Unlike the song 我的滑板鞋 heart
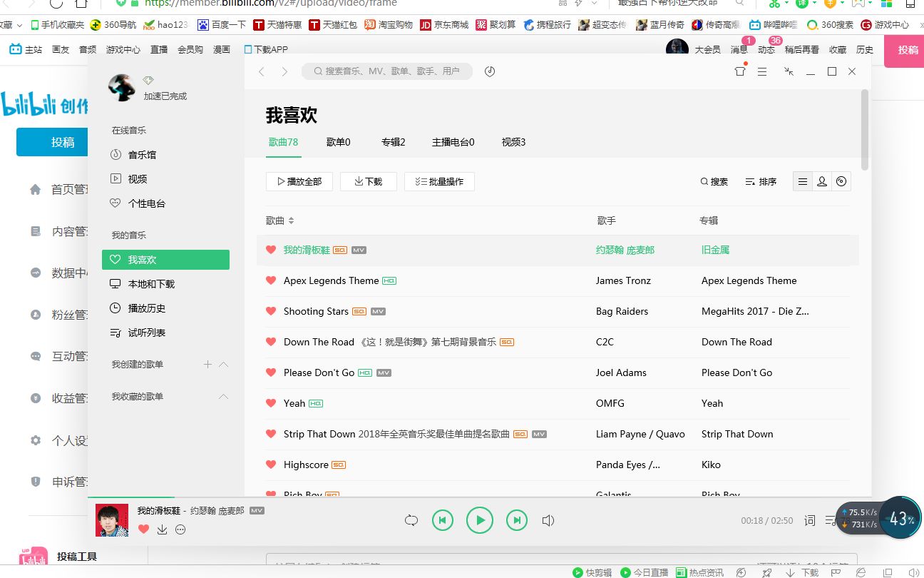The height and width of the screenshot is (578, 924). pyautogui.click(x=271, y=250)
